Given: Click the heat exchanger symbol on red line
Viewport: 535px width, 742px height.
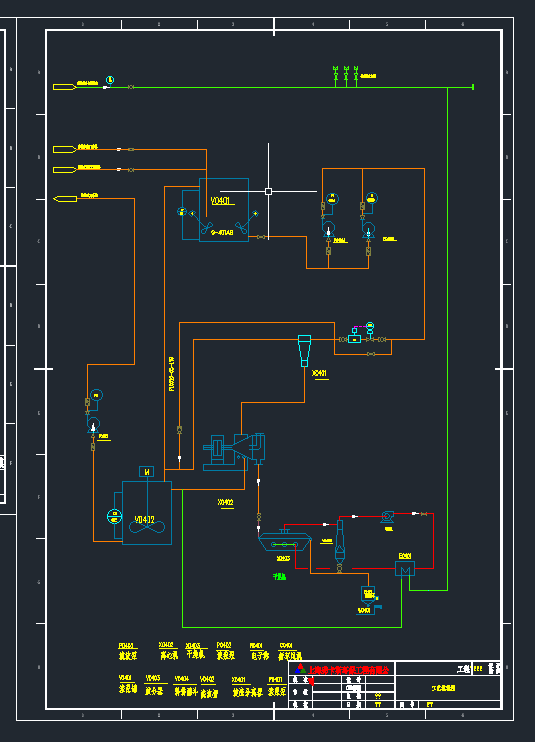Looking at the screenshot, I should click(x=405, y=568).
